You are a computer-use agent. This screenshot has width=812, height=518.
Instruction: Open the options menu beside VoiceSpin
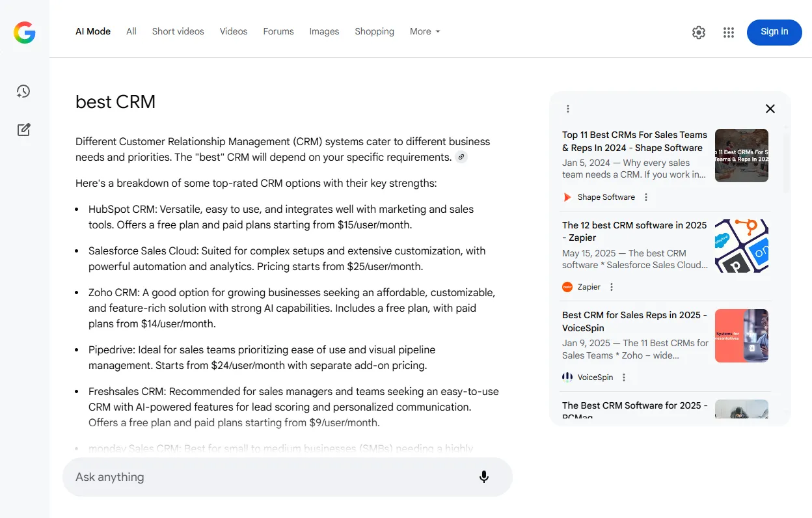(624, 377)
